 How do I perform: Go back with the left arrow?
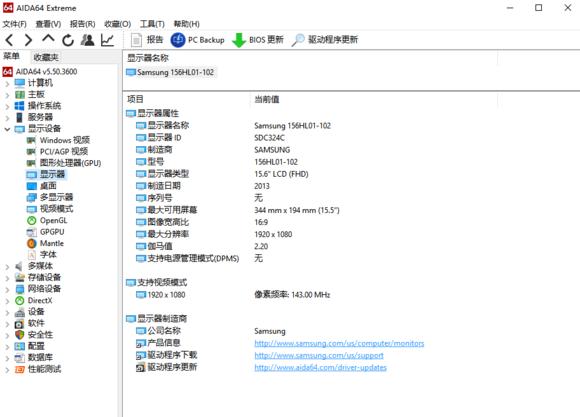tap(10, 40)
